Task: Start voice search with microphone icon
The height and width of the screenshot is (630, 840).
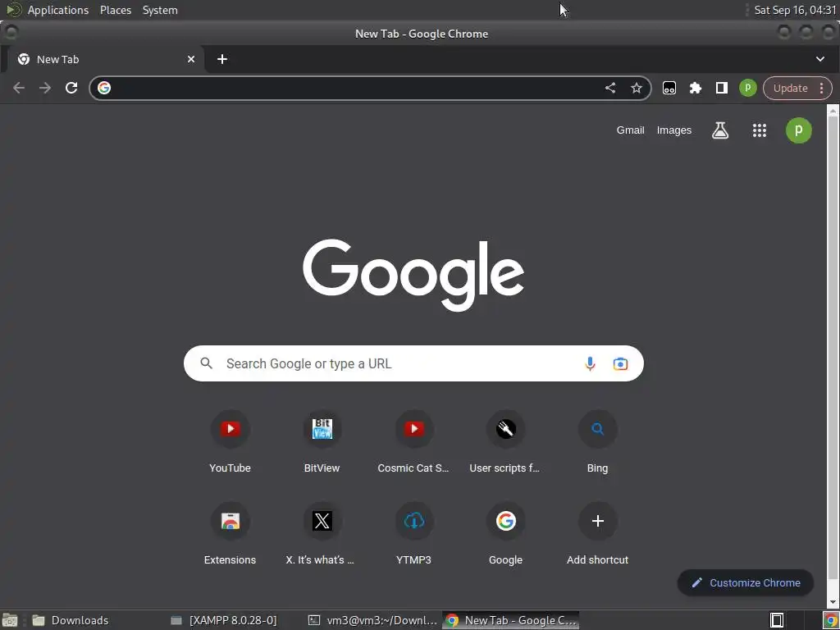Action: pos(590,363)
